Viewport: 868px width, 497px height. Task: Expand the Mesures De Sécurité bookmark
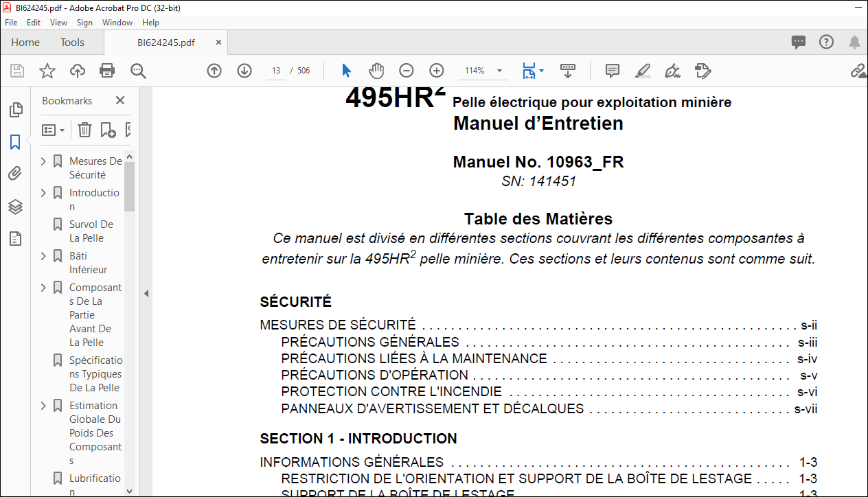[43, 161]
